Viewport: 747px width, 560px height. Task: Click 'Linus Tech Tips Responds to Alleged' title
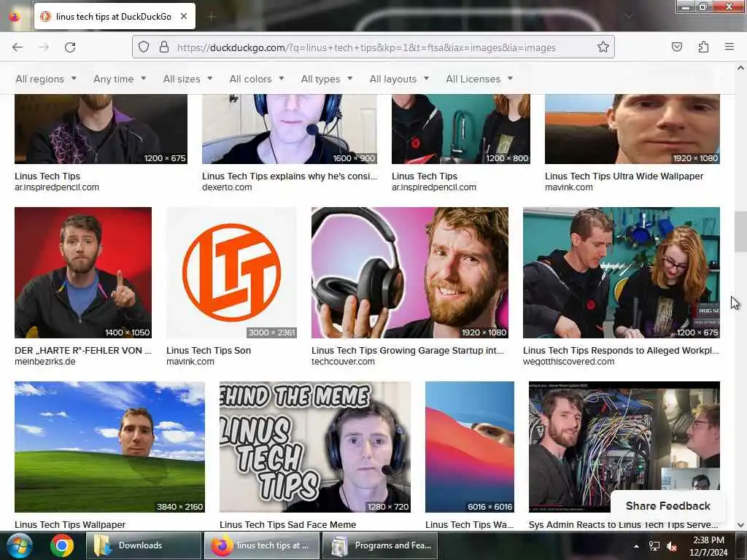(x=621, y=351)
